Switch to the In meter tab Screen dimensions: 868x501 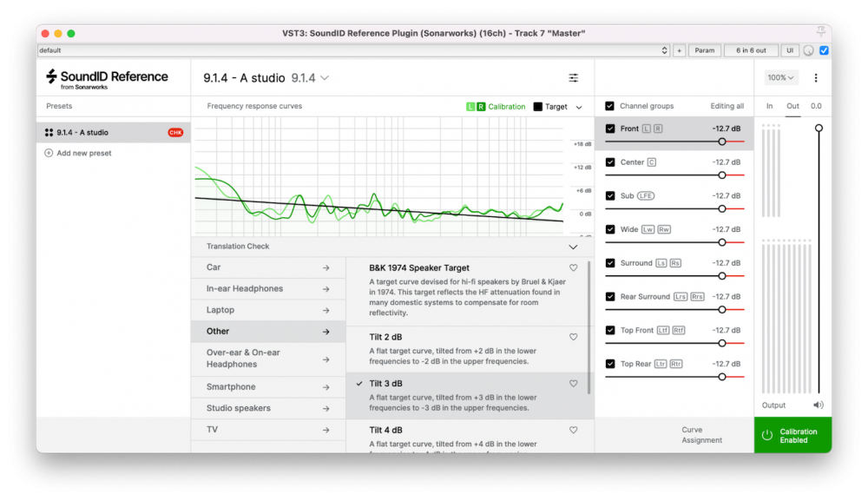coord(769,106)
